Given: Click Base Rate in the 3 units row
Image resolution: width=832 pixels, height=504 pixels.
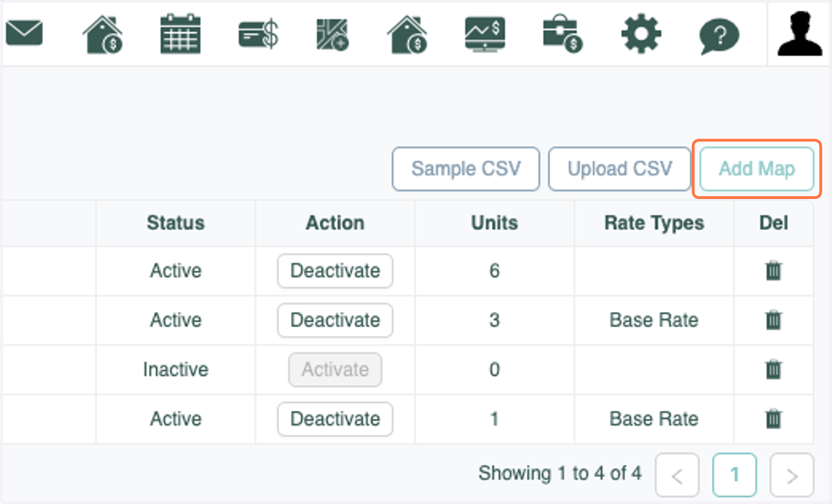Looking at the screenshot, I should pos(654,320).
